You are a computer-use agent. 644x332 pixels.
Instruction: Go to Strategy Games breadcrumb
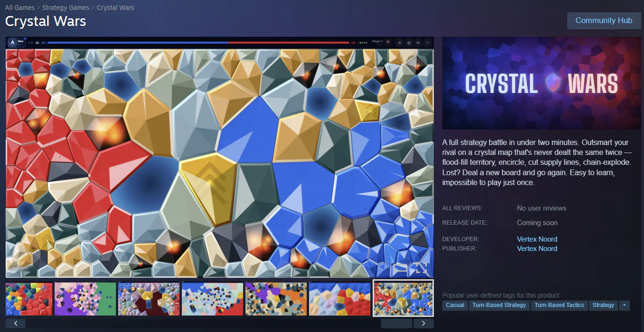(x=66, y=8)
